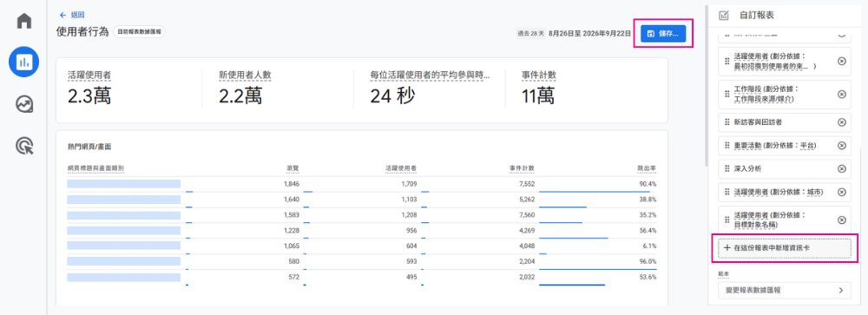
Task: Click the 事件計數 label in summary card
Action: tap(539, 75)
